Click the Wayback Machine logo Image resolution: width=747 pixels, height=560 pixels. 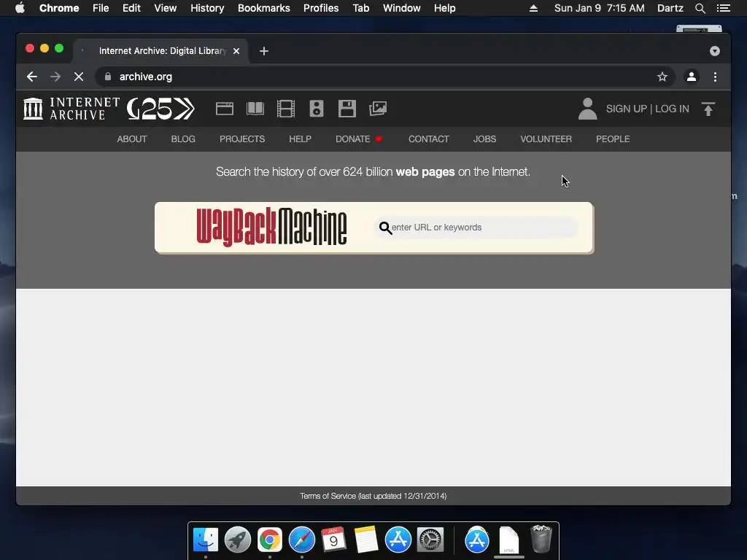pyautogui.click(x=271, y=227)
